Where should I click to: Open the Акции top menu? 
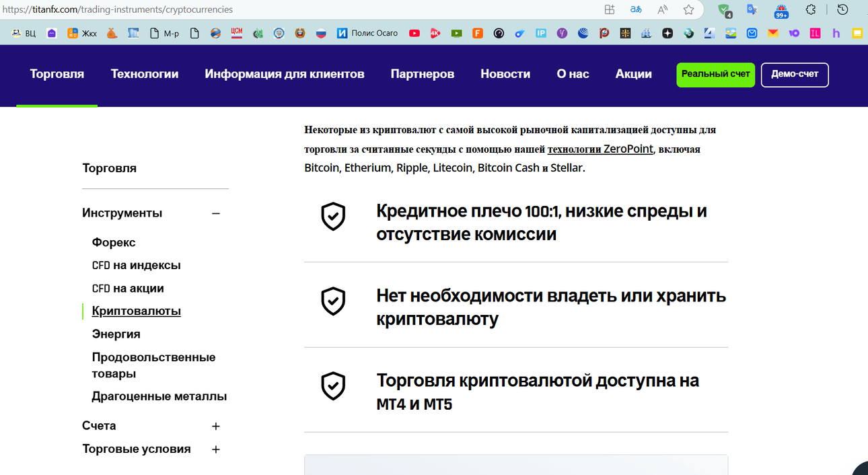(634, 74)
